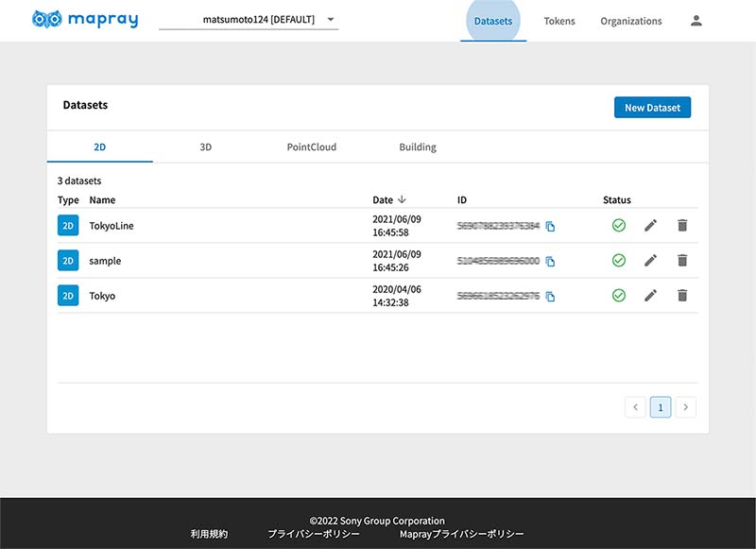Edit the TokyoLine dataset
Image resolution: width=756 pixels, height=549 pixels.
point(650,226)
